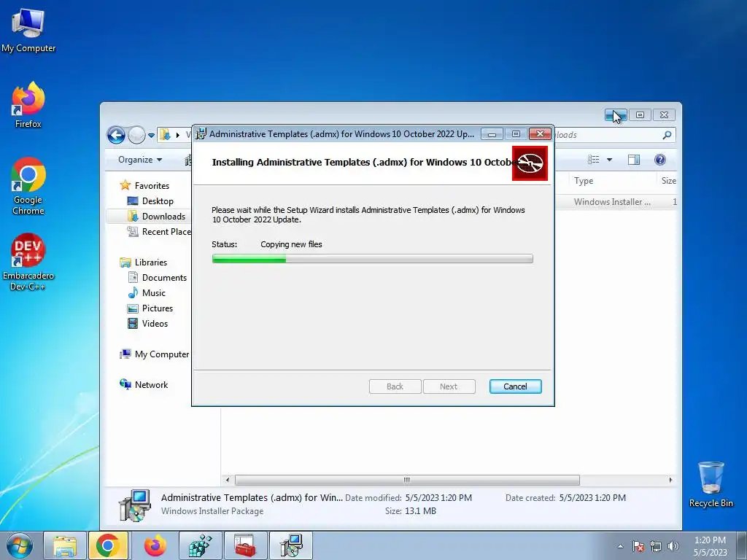Click the installer file icon in details pane
The width and height of the screenshot is (747, 560).
click(x=135, y=505)
